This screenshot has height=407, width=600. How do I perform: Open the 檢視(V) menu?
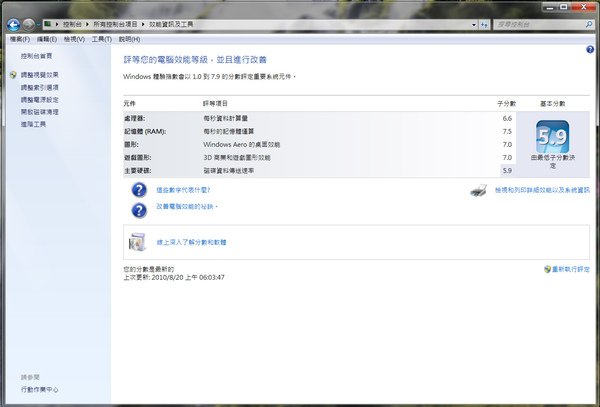click(x=74, y=39)
